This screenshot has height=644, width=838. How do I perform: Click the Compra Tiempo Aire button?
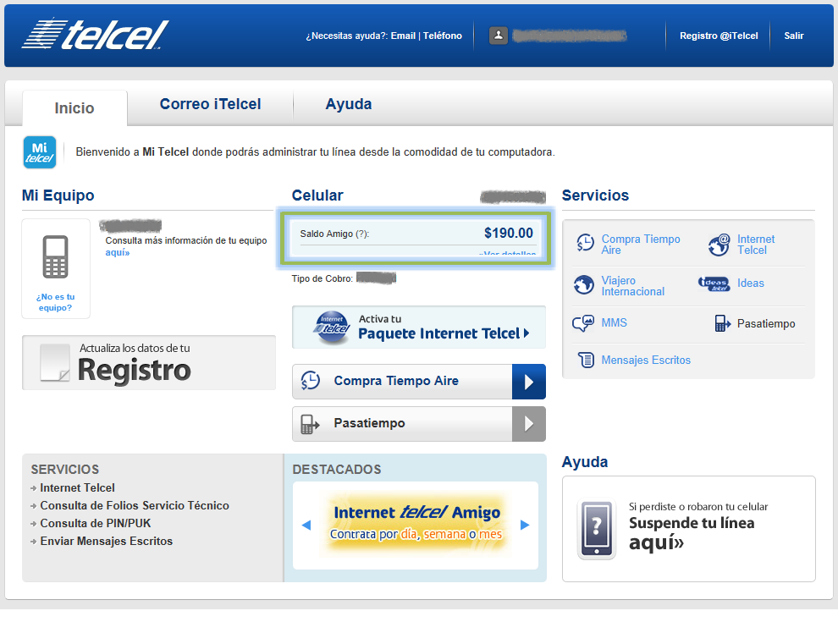pyautogui.click(x=419, y=382)
